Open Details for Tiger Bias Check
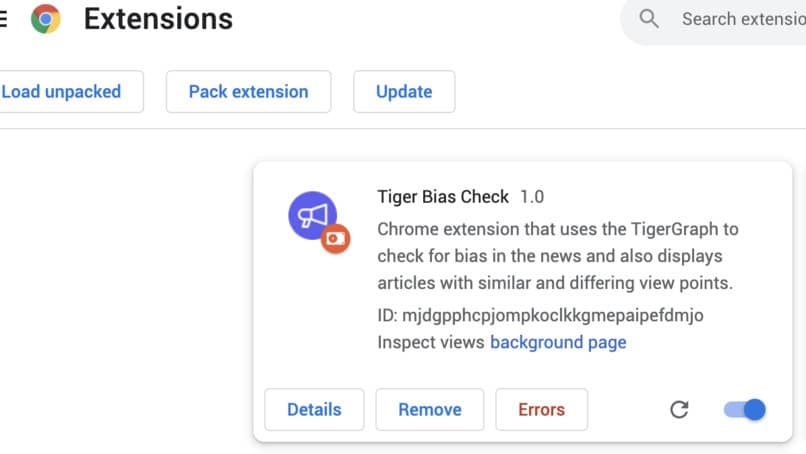This screenshot has height=454, width=806. [314, 410]
